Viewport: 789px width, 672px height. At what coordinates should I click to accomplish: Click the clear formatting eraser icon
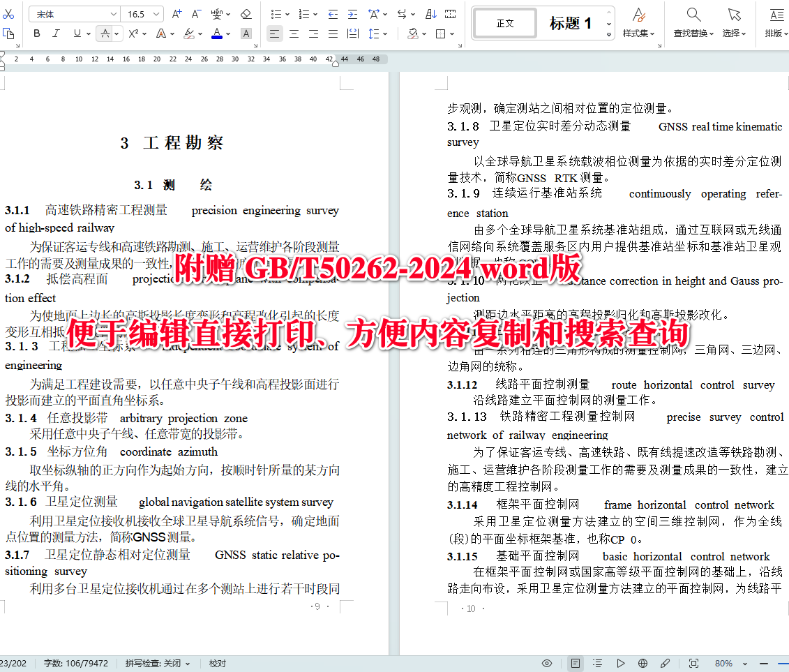pos(246,13)
